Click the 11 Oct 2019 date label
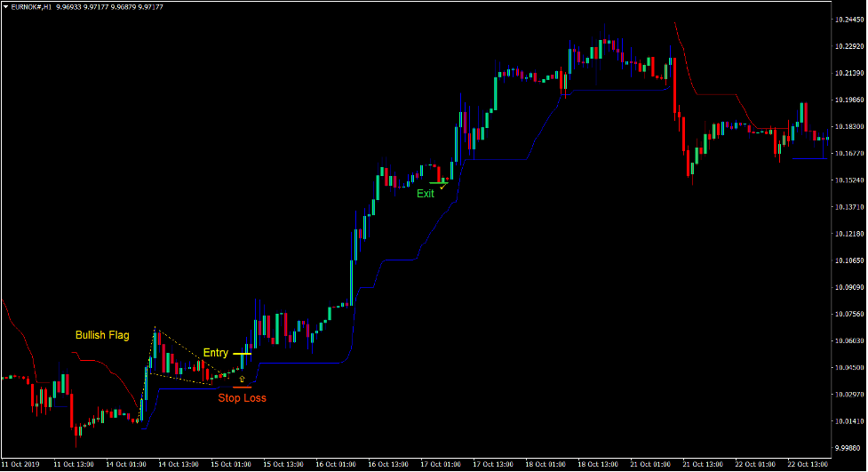This screenshot has width=868, height=472. click(x=20, y=464)
